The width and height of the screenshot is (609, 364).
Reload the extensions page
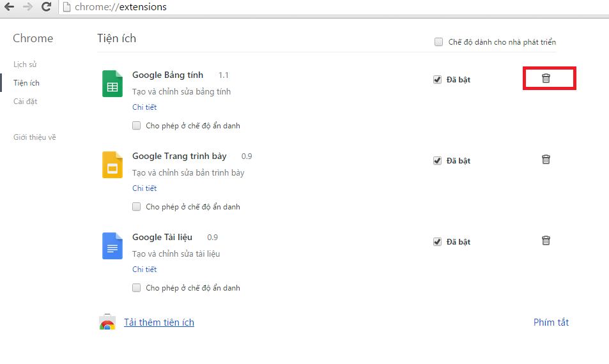(x=46, y=6)
